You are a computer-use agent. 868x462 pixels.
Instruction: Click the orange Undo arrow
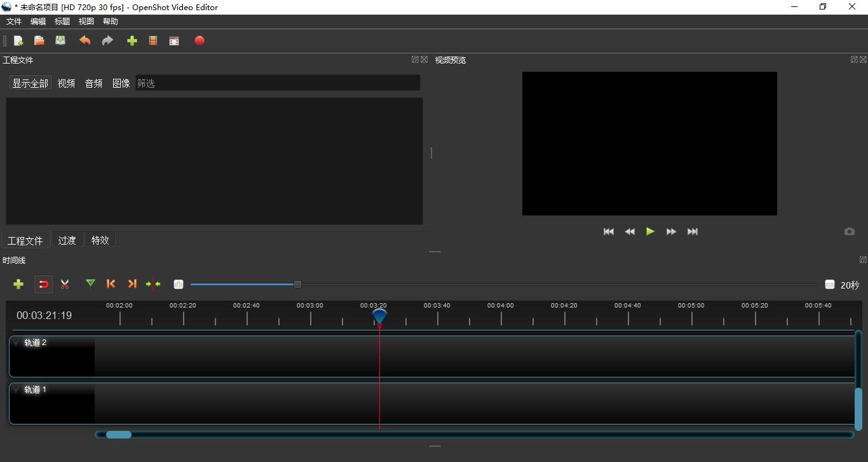point(85,41)
